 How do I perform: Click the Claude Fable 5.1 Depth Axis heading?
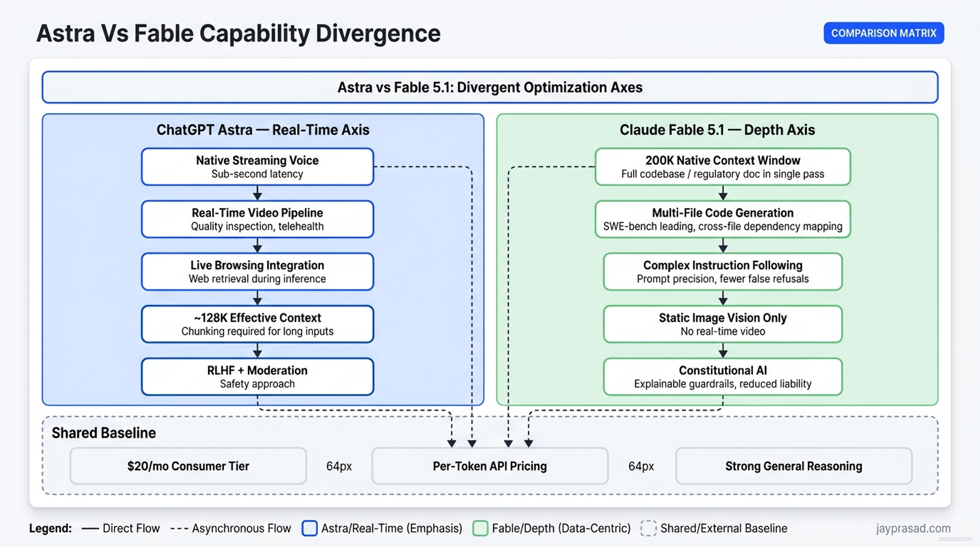point(717,130)
